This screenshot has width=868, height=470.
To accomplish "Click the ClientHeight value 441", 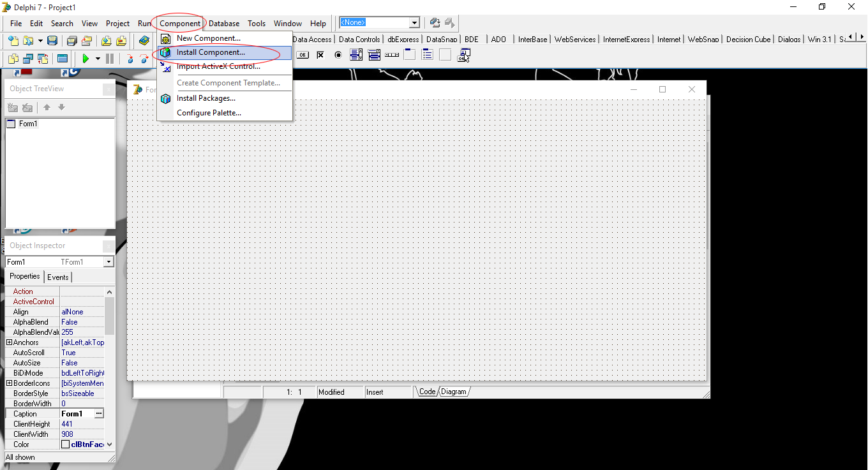I will click(x=82, y=424).
